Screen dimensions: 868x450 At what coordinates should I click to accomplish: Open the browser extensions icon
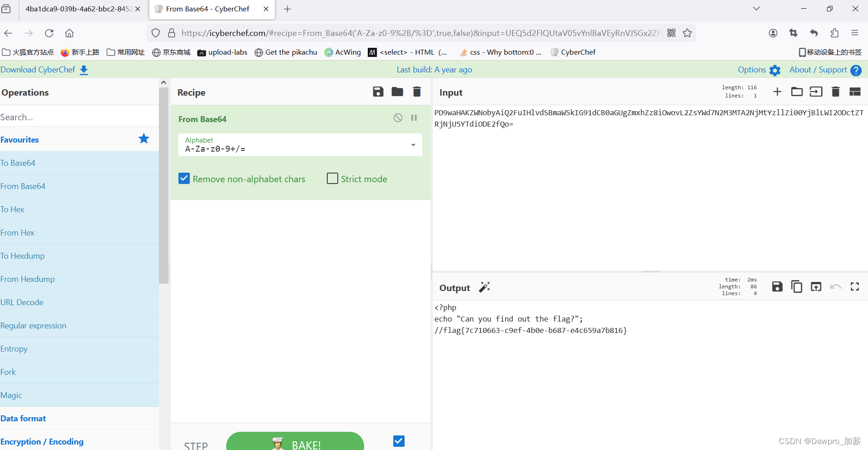(x=834, y=33)
